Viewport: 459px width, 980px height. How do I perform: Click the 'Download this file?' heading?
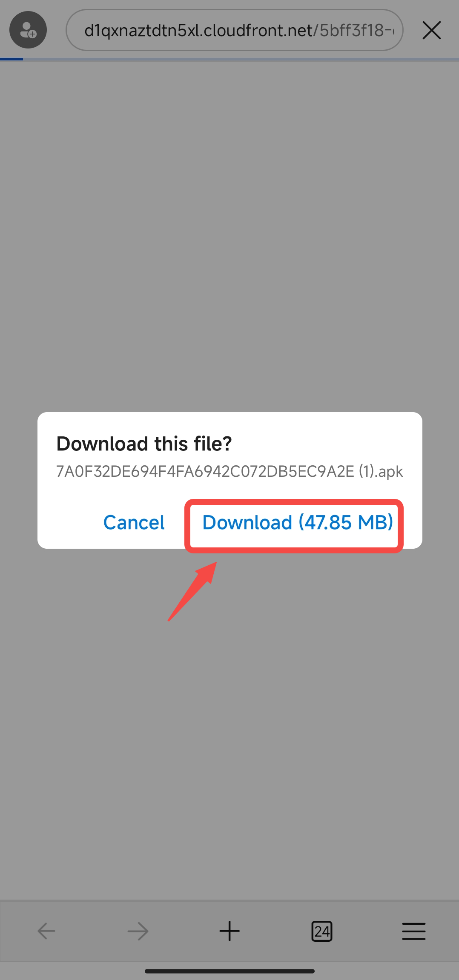pyautogui.click(x=144, y=444)
